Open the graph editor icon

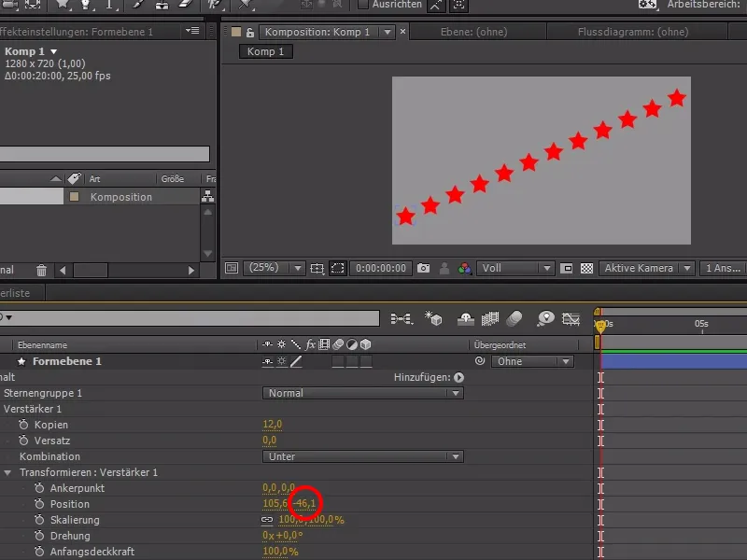(x=571, y=318)
